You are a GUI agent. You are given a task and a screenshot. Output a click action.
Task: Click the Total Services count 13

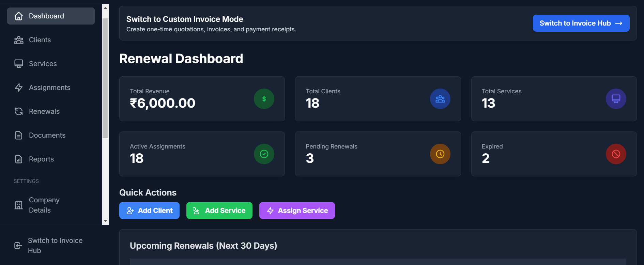[488, 103]
